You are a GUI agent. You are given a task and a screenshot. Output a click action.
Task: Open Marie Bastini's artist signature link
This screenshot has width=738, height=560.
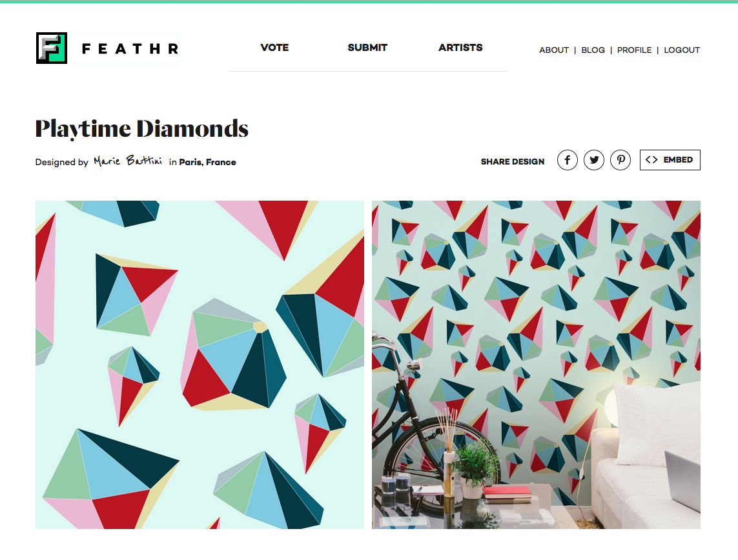[x=128, y=161]
